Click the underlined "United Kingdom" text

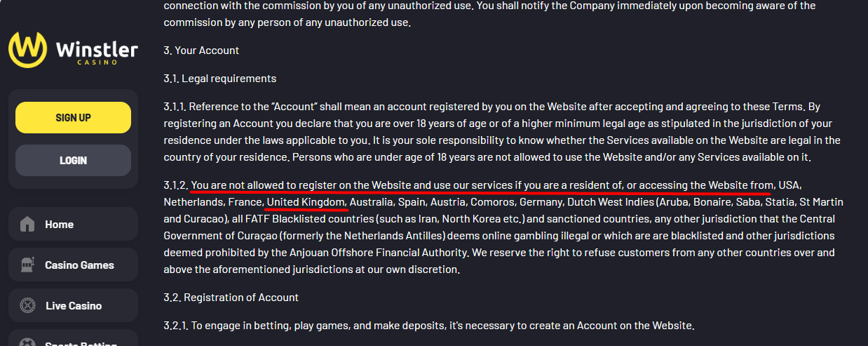[306, 202]
